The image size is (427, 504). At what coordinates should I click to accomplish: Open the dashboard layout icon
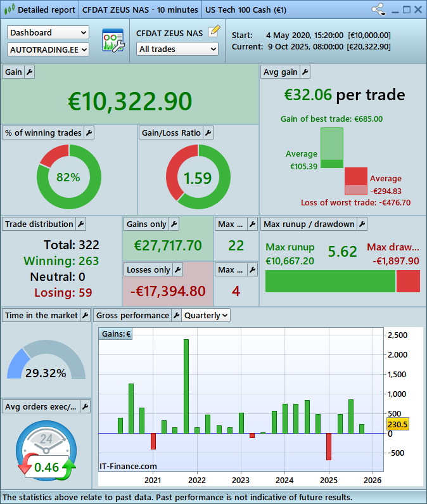coord(113,40)
